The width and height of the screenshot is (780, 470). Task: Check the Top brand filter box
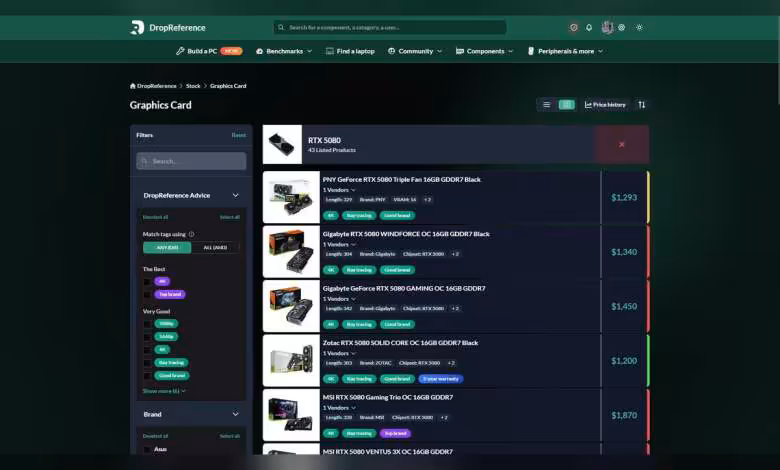coord(147,294)
